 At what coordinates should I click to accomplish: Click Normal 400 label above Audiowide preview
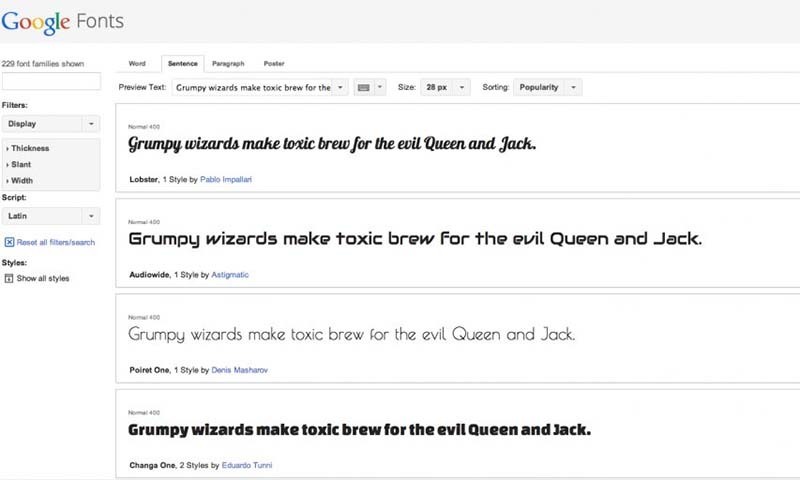point(144,222)
